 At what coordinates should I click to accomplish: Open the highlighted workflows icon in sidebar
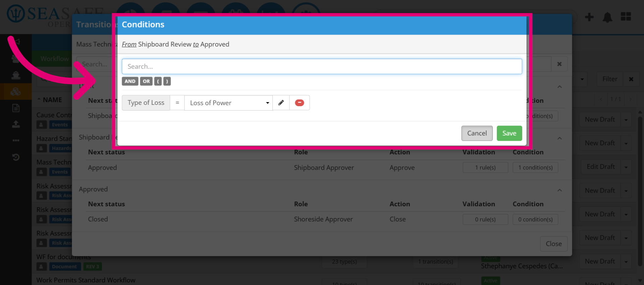(16, 91)
